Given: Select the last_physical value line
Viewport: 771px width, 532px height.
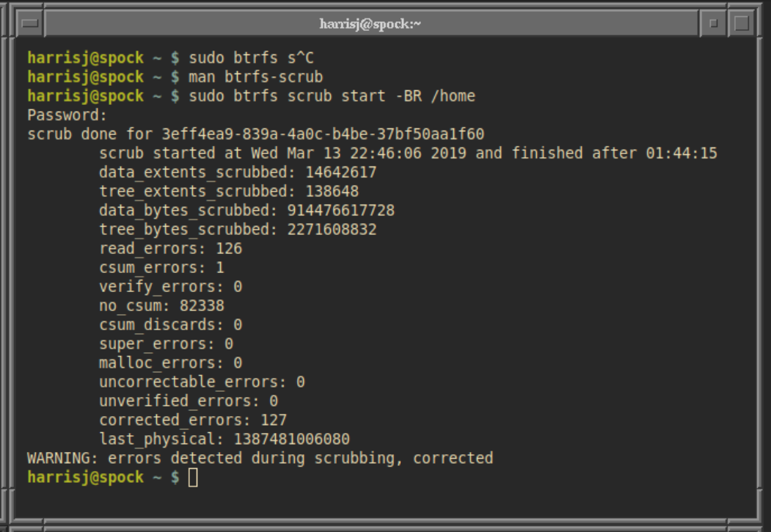Looking at the screenshot, I should [x=224, y=439].
